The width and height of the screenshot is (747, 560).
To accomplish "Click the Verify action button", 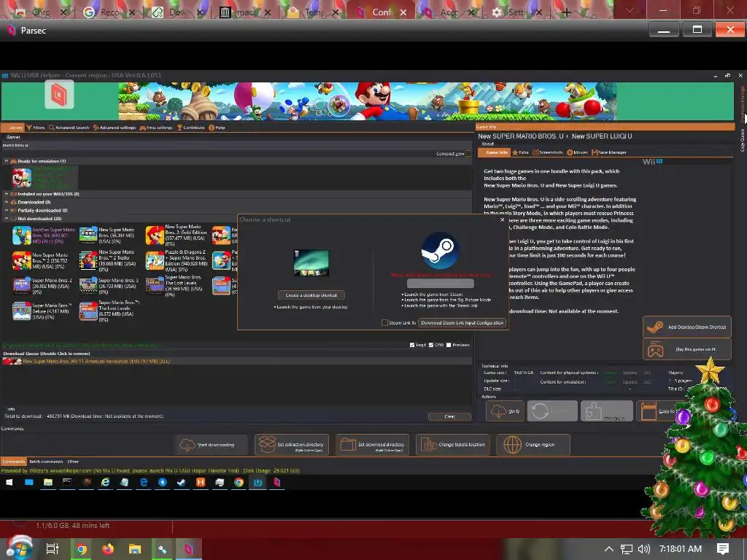I will (505, 411).
